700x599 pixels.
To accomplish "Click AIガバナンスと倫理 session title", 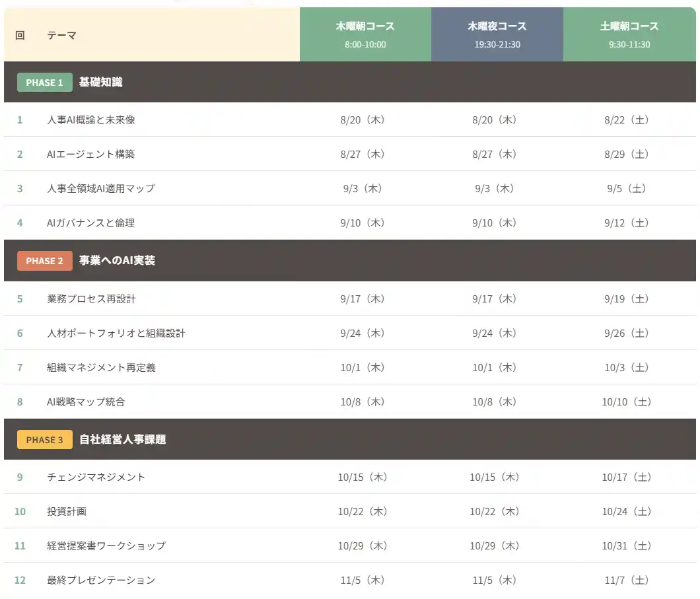I will coord(91,223).
